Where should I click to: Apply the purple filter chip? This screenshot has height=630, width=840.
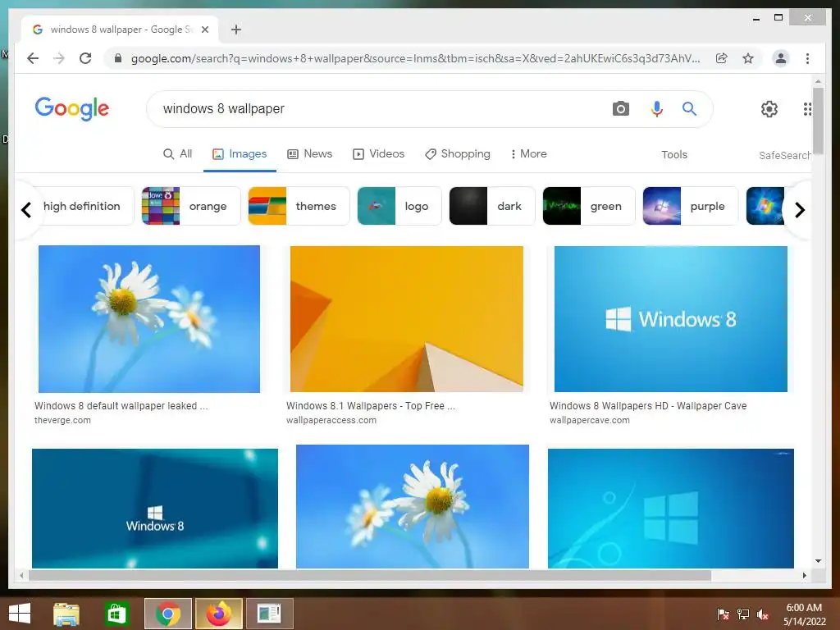click(x=690, y=206)
